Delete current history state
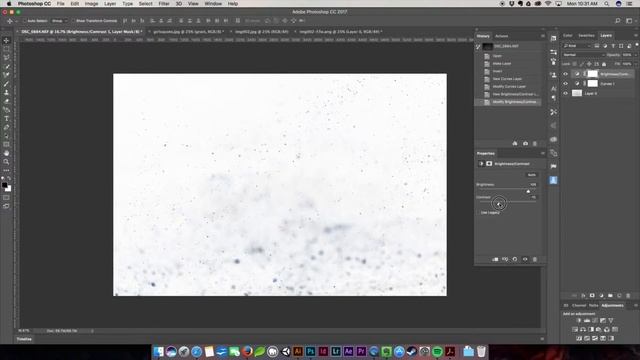The width and height of the screenshot is (640, 360). click(x=535, y=144)
